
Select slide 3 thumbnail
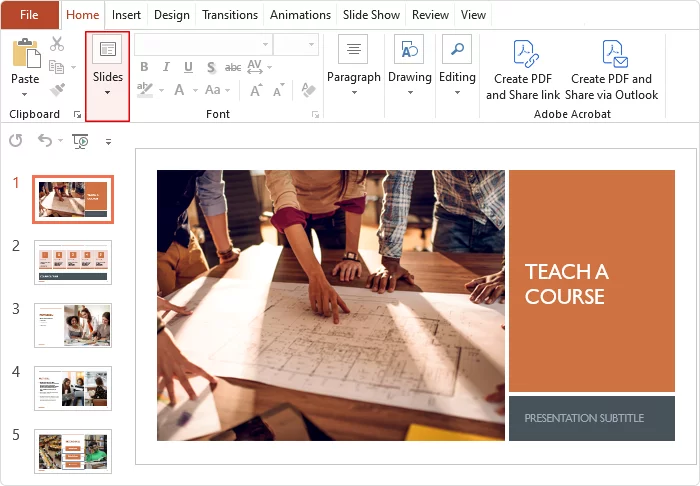click(x=73, y=325)
